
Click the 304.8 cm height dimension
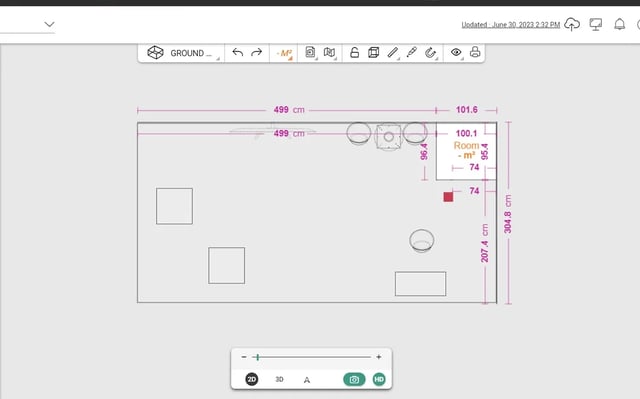click(x=507, y=214)
